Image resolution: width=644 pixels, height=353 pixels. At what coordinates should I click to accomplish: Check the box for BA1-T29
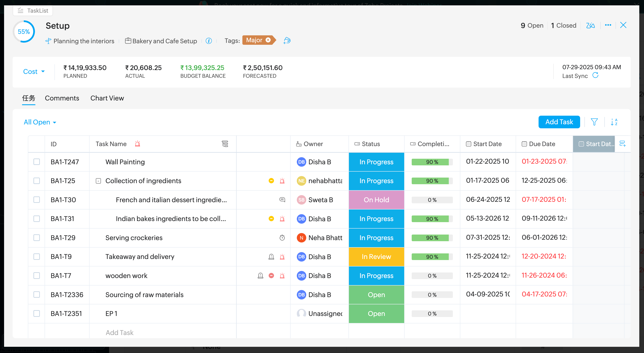click(37, 238)
